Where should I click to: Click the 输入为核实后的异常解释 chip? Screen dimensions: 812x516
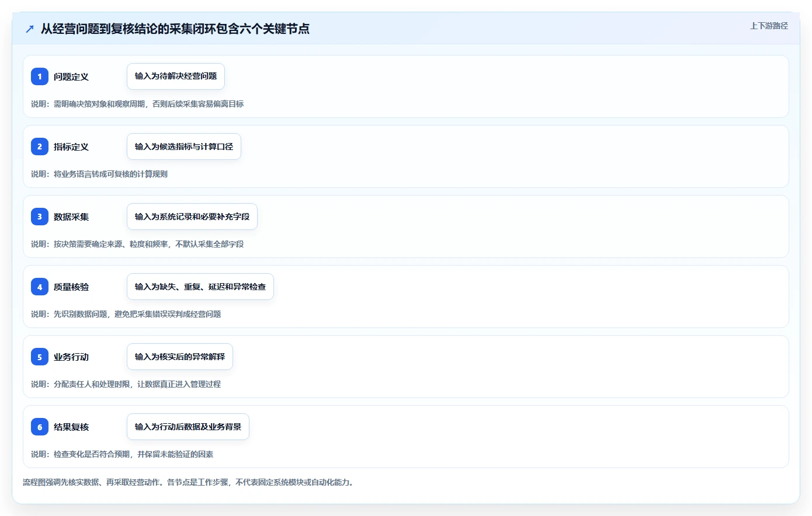click(x=180, y=357)
